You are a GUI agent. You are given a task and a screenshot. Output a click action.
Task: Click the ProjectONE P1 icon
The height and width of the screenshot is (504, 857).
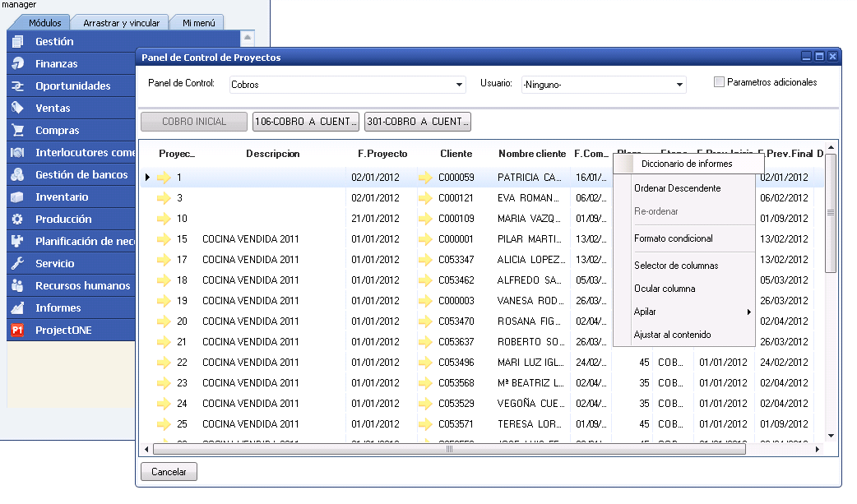tap(17, 330)
